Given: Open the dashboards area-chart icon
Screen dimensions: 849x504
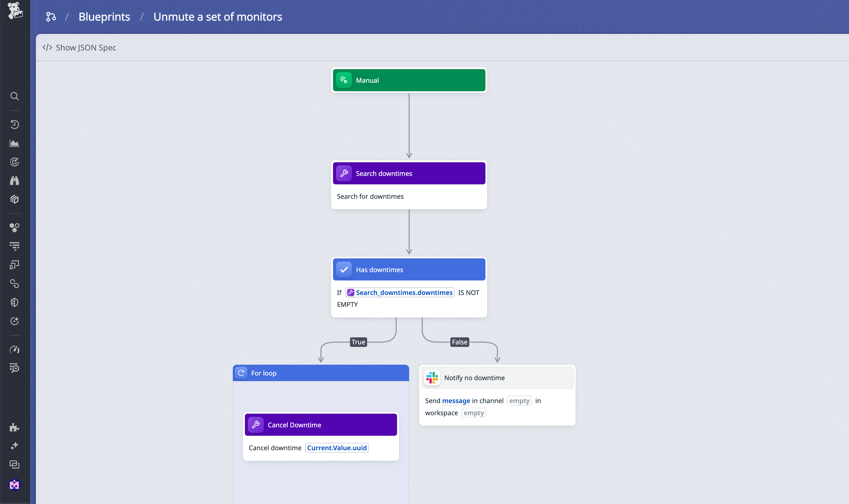Looking at the screenshot, I should pyautogui.click(x=14, y=143).
